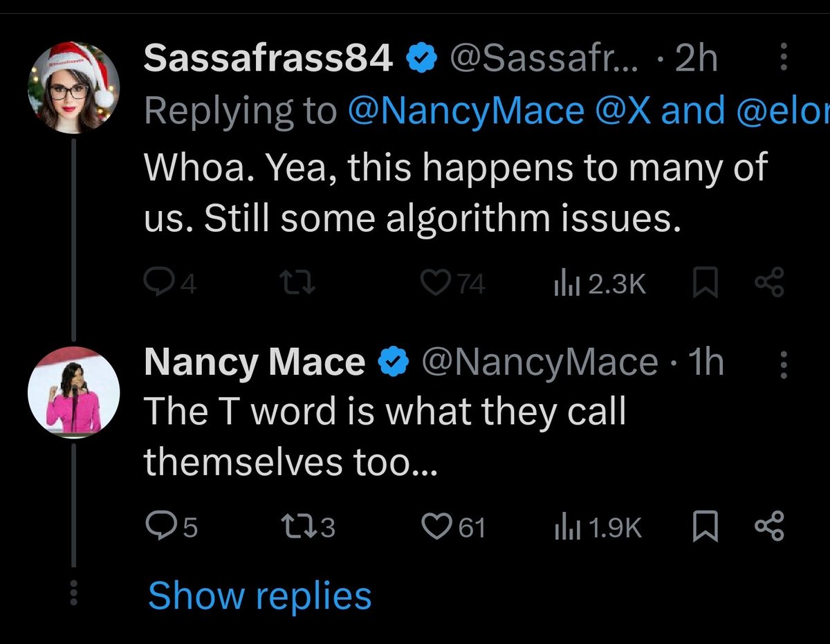830x644 pixels.
Task: Share Sassafrass84's tweet
Action: tap(769, 282)
